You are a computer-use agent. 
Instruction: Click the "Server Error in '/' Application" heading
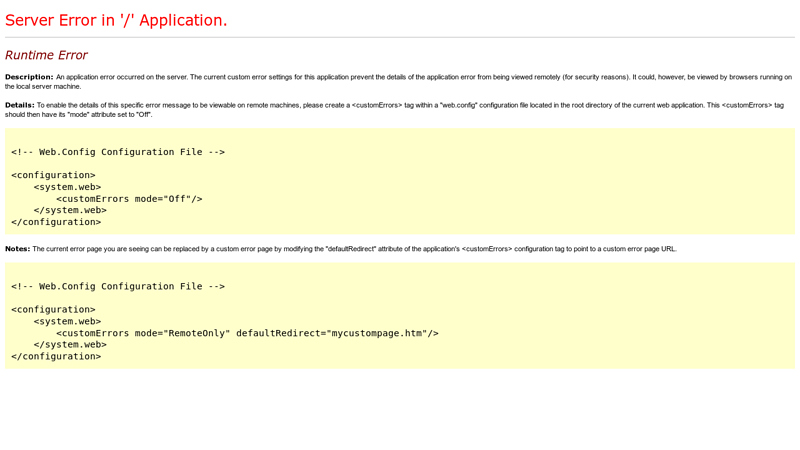pyautogui.click(x=116, y=20)
